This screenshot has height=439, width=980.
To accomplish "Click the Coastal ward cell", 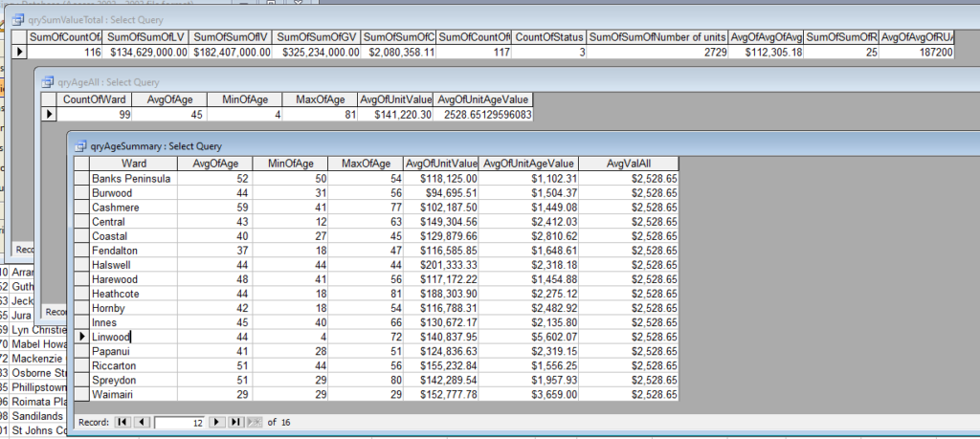I will 134,236.
